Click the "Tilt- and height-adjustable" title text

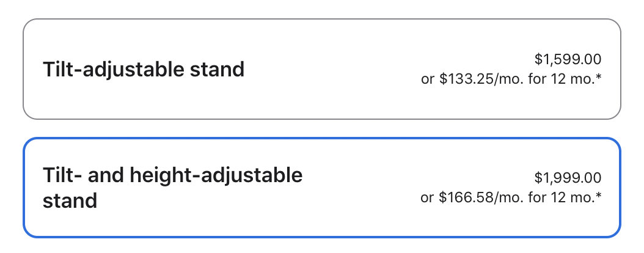tap(173, 176)
